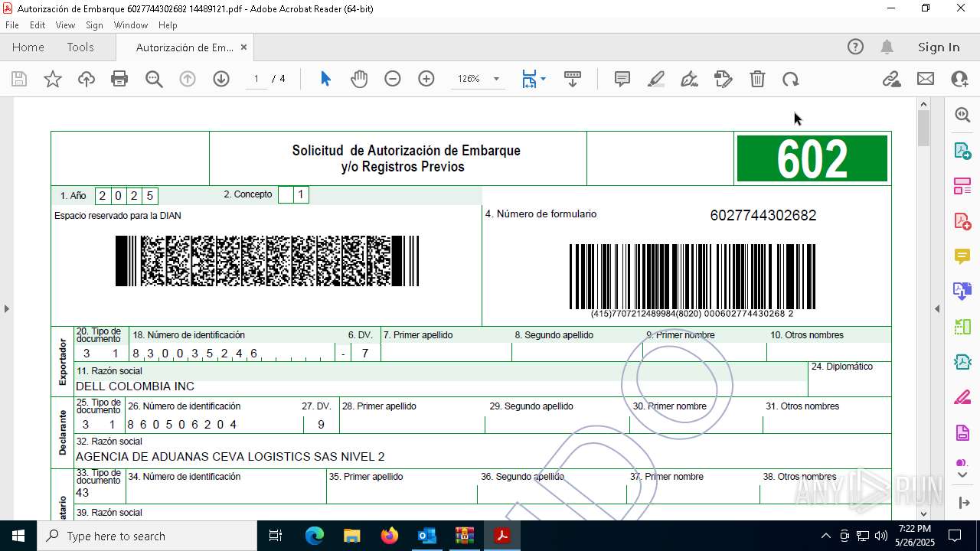The height and width of the screenshot is (551, 980).
Task: Zoom out with the minus button
Action: click(393, 79)
